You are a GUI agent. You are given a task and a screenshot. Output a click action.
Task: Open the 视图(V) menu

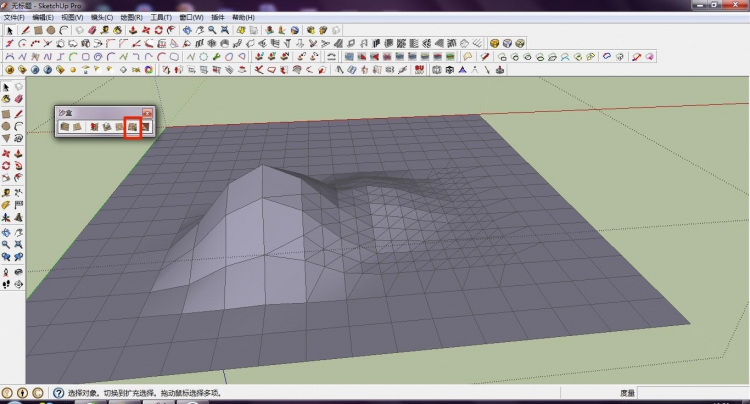(x=72, y=18)
